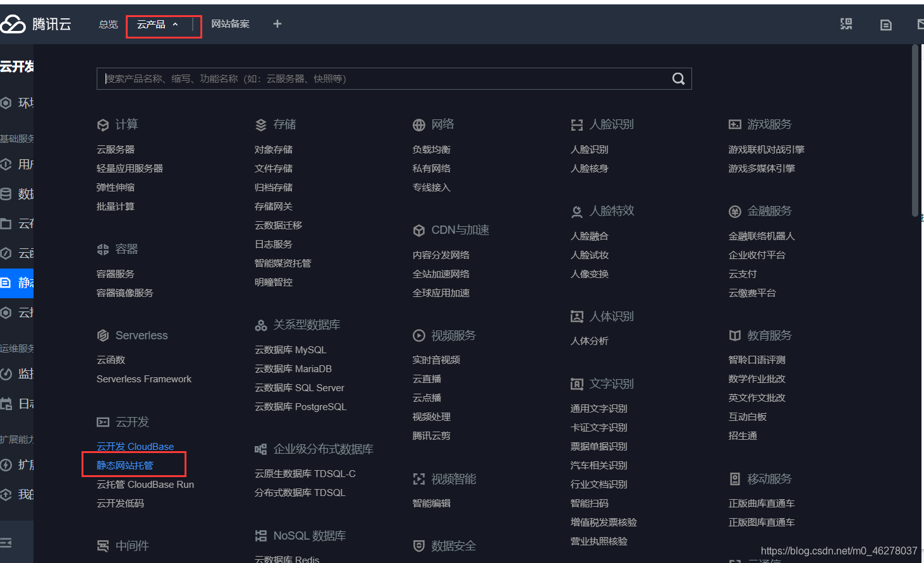Open 金融联络机器人 product
The image size is (924, 563).
pos(762,236)
